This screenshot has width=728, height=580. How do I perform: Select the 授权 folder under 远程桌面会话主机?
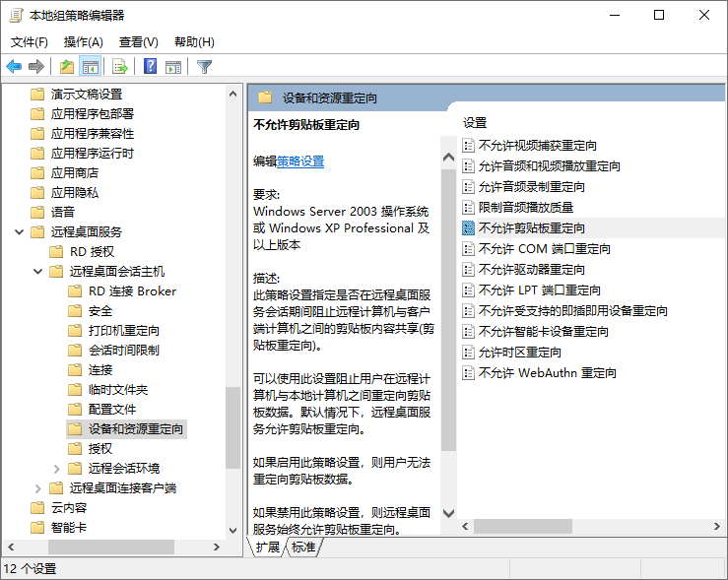pyautogui.click(x=100, y=449)
